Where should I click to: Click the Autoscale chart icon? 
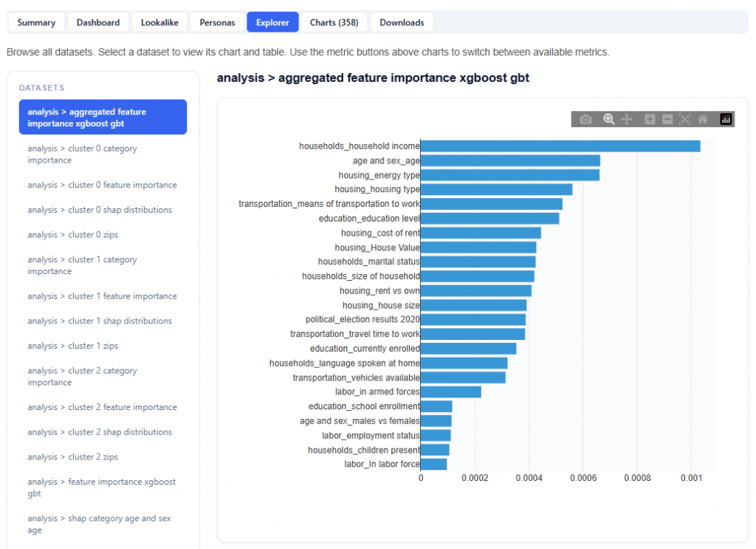[x=685, y=119]
